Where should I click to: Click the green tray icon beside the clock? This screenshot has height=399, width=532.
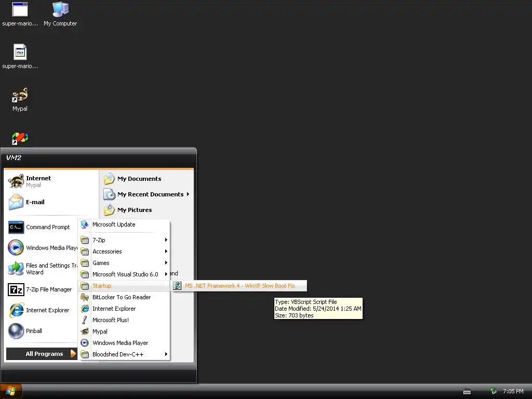pyautogui.click(x=494, y=391)
